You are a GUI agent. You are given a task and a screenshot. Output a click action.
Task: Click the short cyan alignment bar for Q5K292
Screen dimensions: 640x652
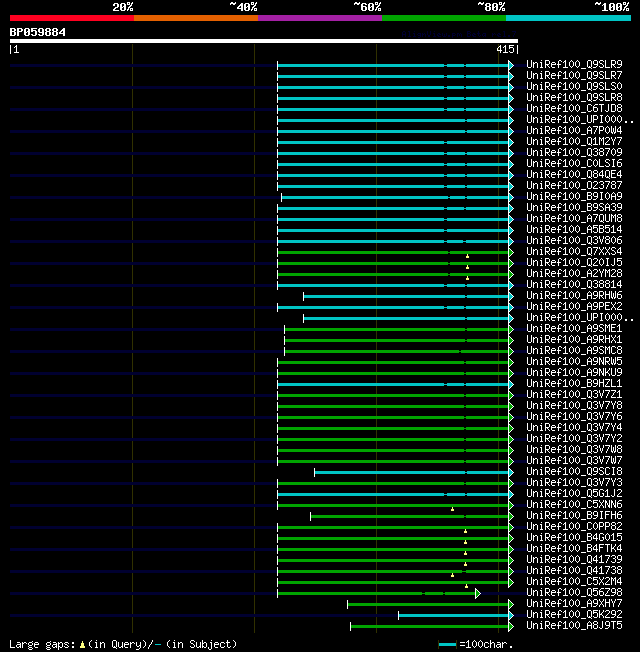pos(454,615)
